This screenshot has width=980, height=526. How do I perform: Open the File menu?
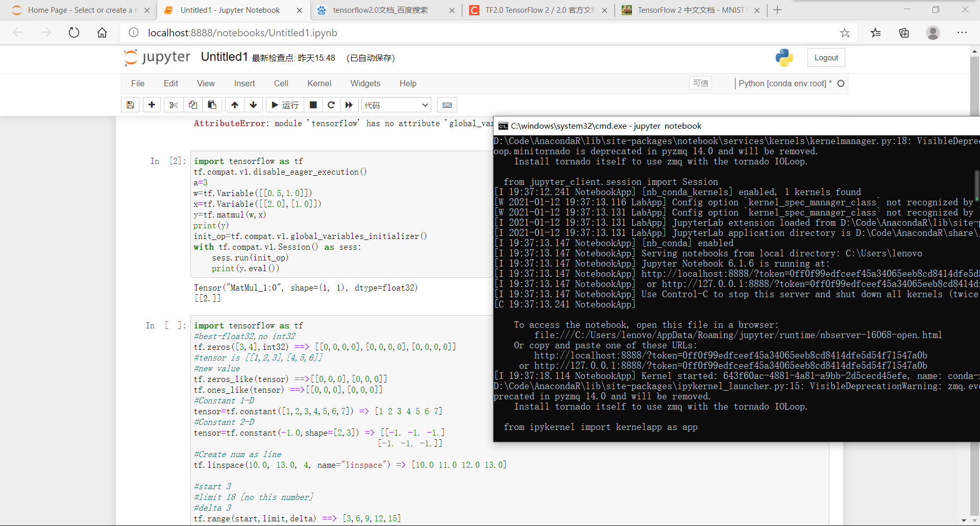138,83
